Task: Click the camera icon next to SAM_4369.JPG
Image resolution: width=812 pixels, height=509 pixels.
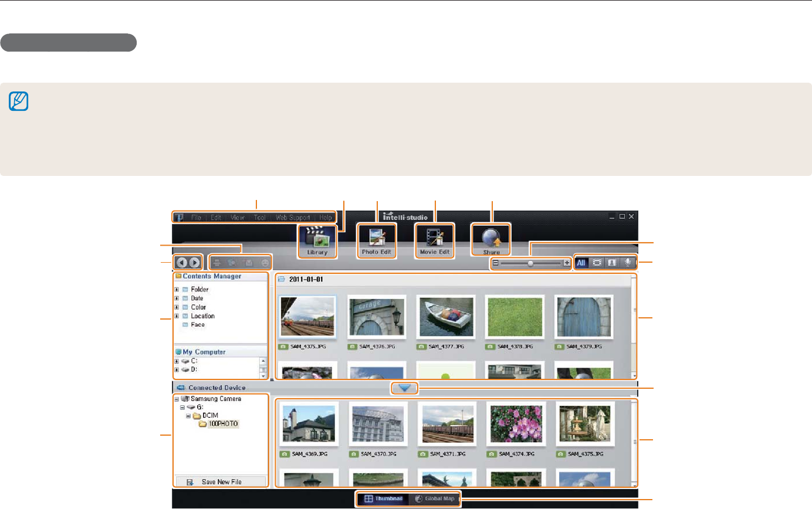Action: coord(285,454)
